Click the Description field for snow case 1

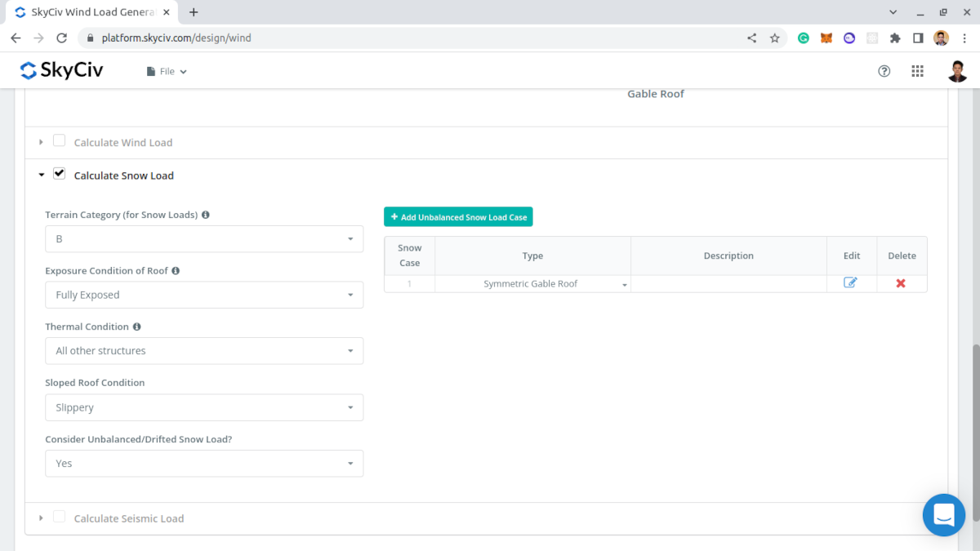click(x=728, y=283)
